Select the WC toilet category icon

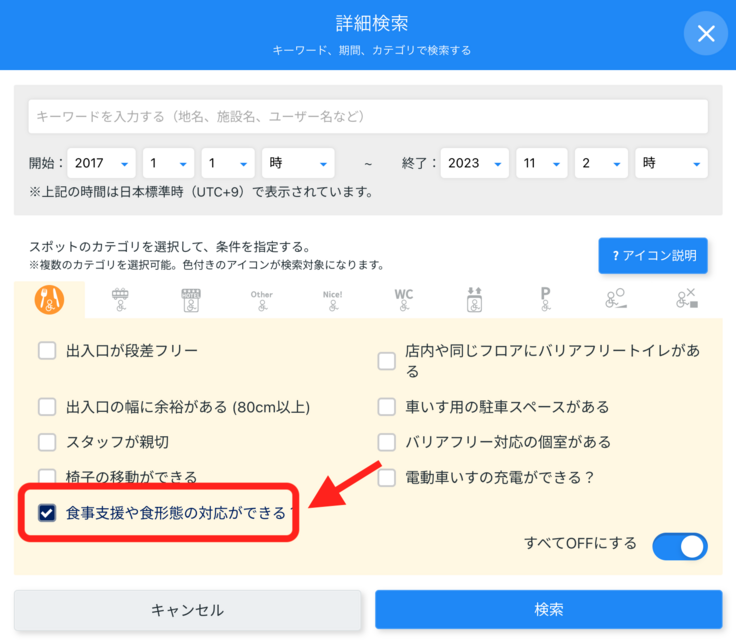pyautogui.click(x=403, y=299)
